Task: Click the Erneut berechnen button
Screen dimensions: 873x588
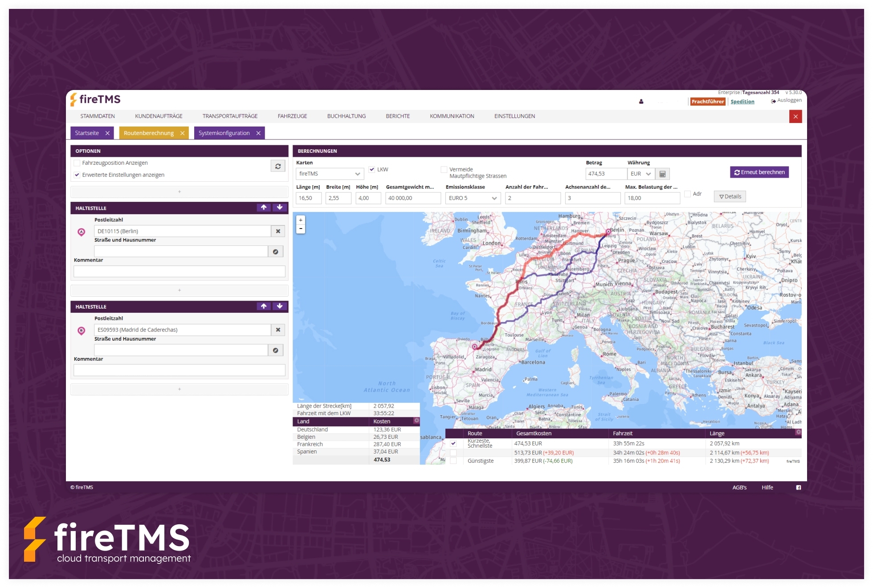Action: coord(759,172)
